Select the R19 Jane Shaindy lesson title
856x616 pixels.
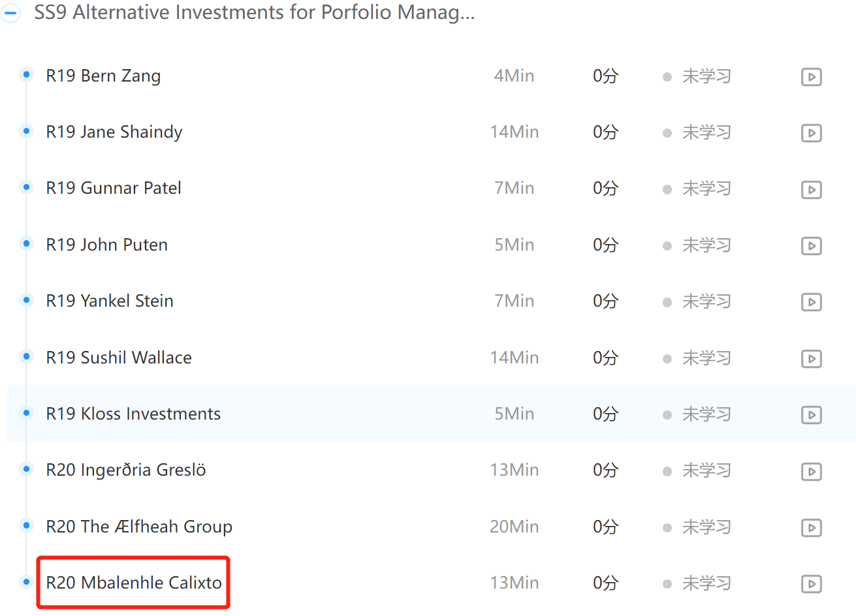tap(114, 132)
